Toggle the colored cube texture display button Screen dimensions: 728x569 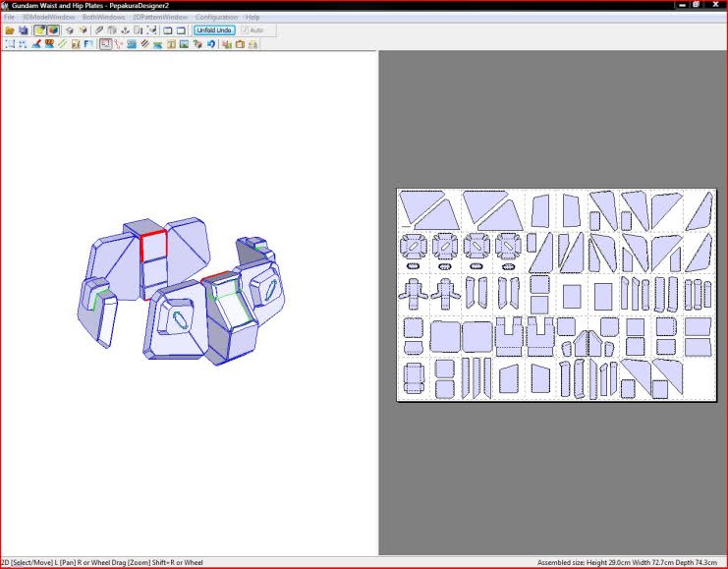pyautogui.click(x=53, y=30)
